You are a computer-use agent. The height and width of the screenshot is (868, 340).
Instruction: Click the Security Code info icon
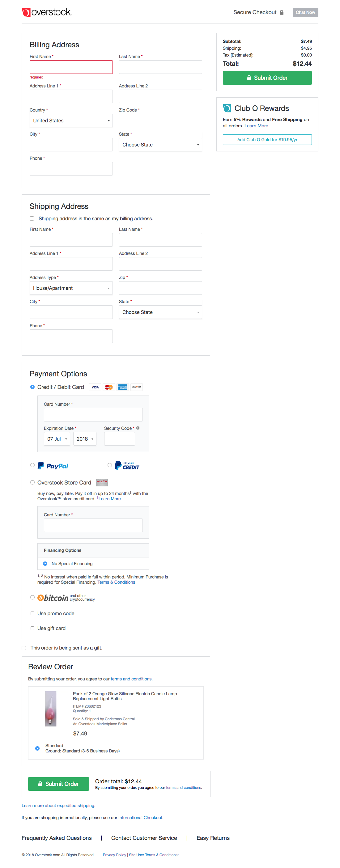click(138, 428)
